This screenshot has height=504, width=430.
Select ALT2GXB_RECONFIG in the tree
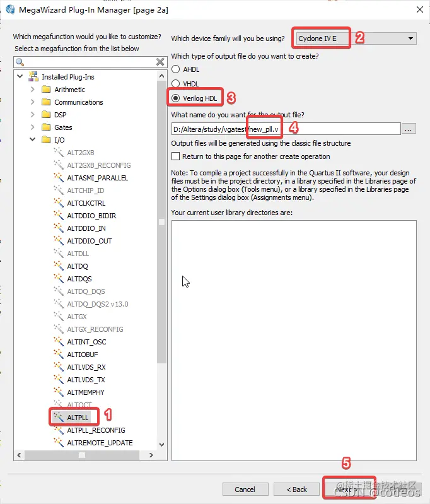pyautogui.click(x=98, y=165)
